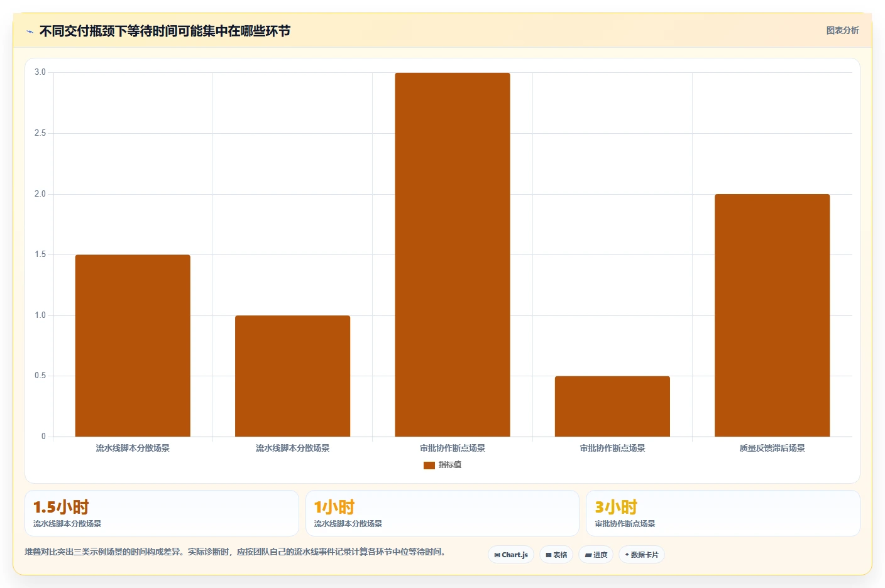The width and height of the screenshot is (885, 588).
Task: Select the bar reaching 1.5 in the chart
Action: (x=133, y=346)
